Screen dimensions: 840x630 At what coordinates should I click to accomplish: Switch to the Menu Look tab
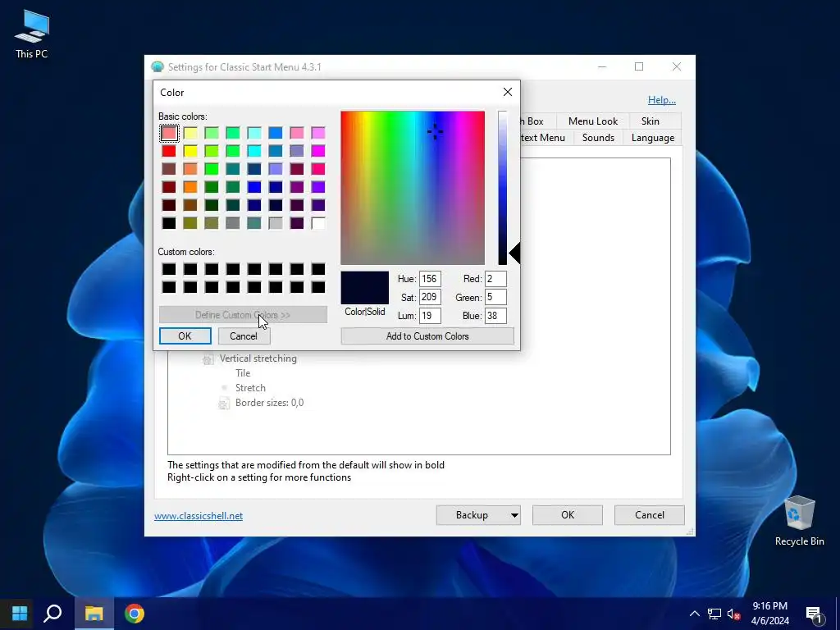tap(592, 121)
